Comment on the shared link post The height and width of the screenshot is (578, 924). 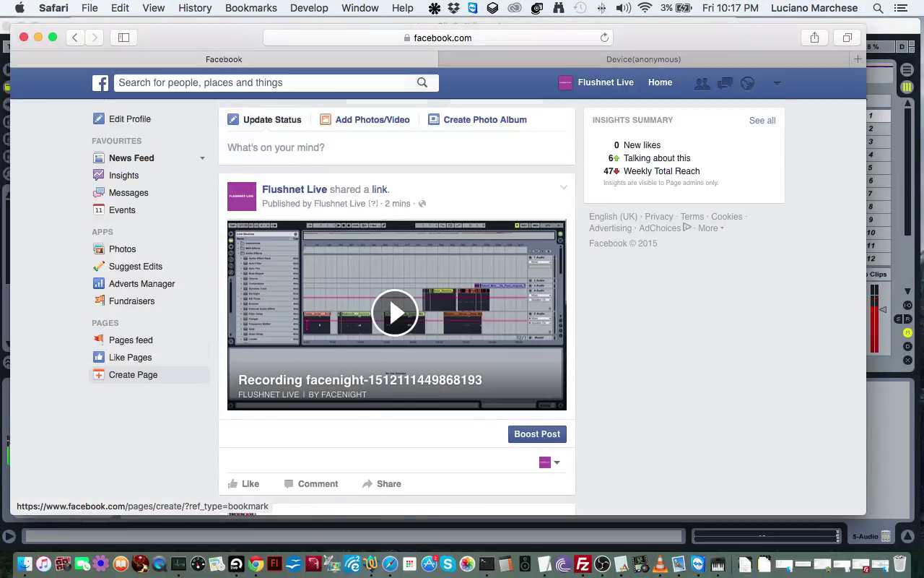[x=310, y=484]
